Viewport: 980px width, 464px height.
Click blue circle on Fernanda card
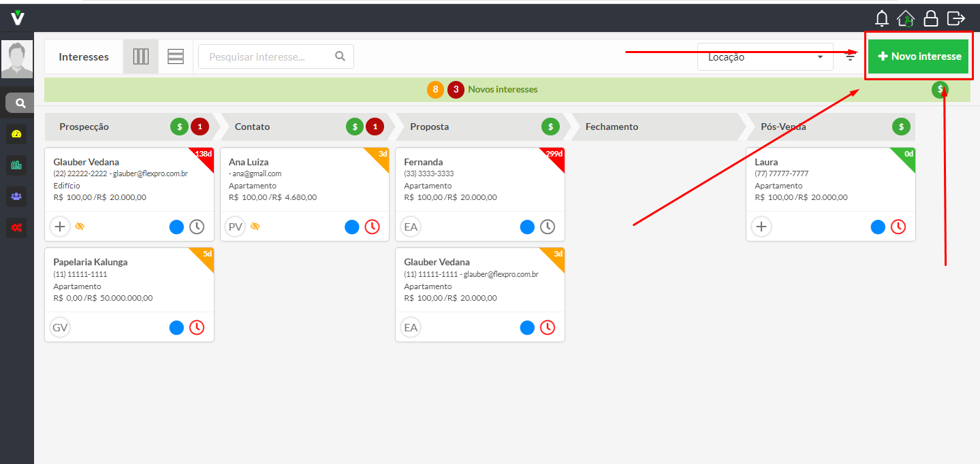(x=527, y=227)
